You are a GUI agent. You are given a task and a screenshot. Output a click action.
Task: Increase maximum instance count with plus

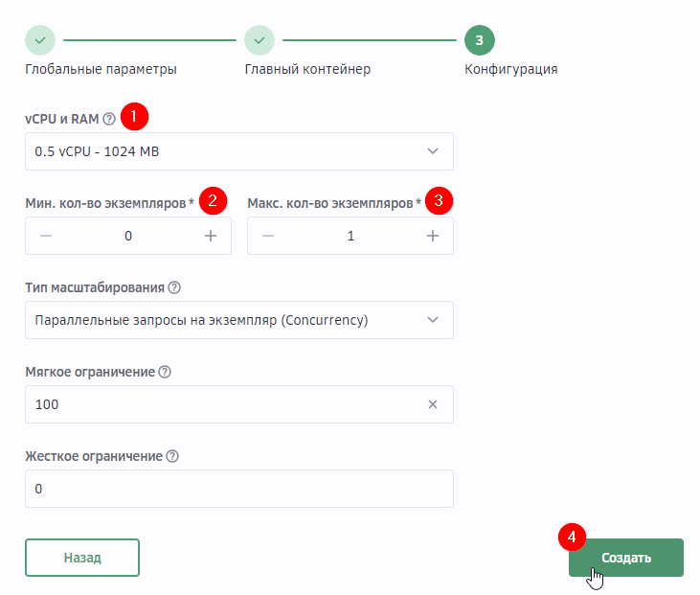click(x=433, y=236)
